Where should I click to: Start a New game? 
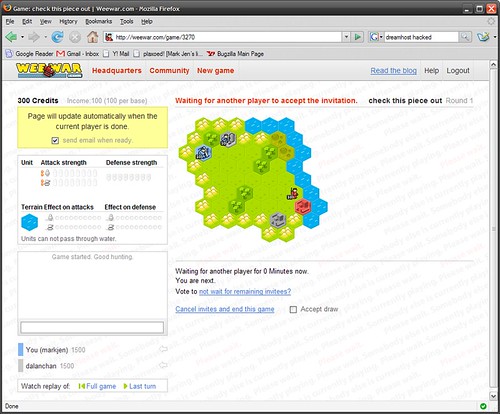[215, 71]
